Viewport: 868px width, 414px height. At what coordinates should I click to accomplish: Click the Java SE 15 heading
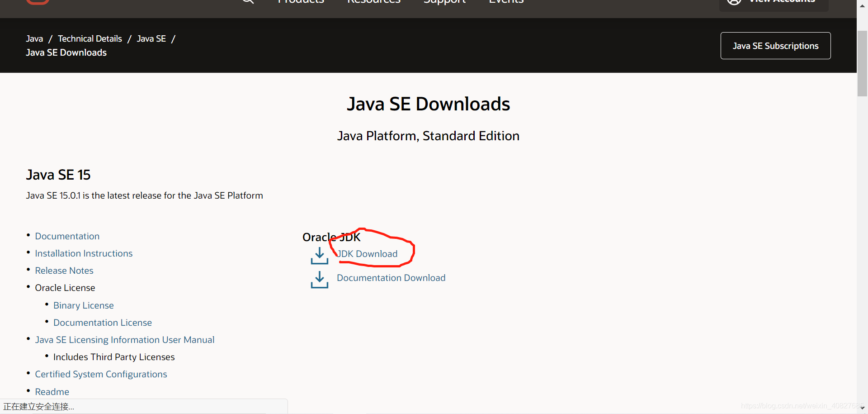coord(58,175)
